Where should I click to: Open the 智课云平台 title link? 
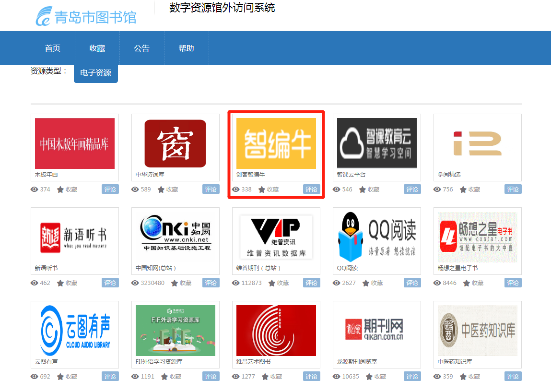point(352,174)
